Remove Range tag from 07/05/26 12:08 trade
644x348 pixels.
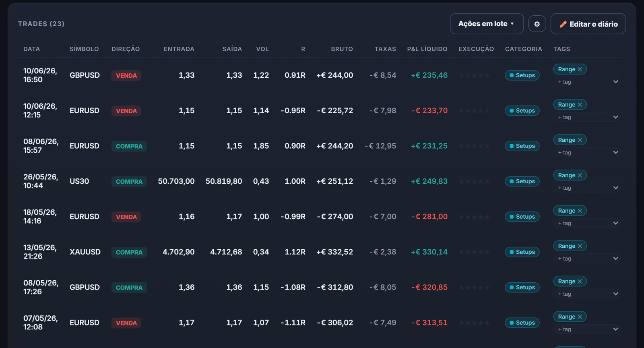click(580, 317)
